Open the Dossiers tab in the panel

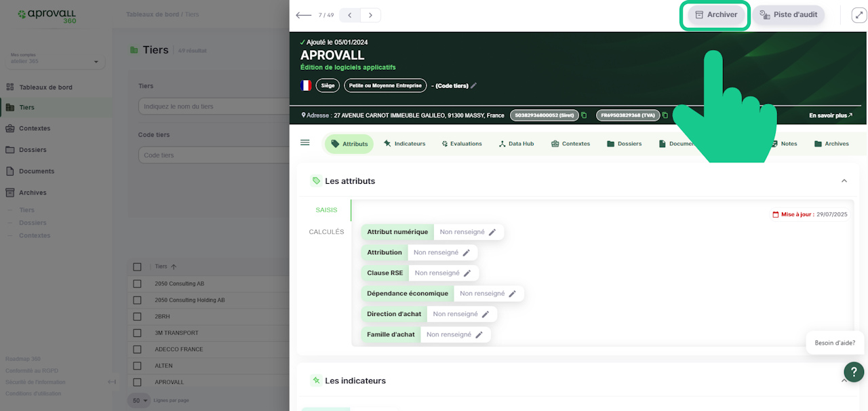click(624, 144)
